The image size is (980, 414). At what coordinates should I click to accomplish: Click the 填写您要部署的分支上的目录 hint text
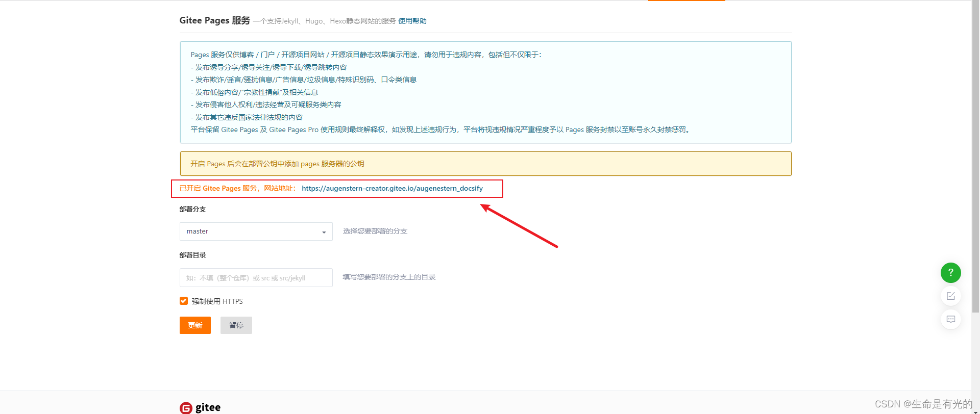tap(389, 277)
